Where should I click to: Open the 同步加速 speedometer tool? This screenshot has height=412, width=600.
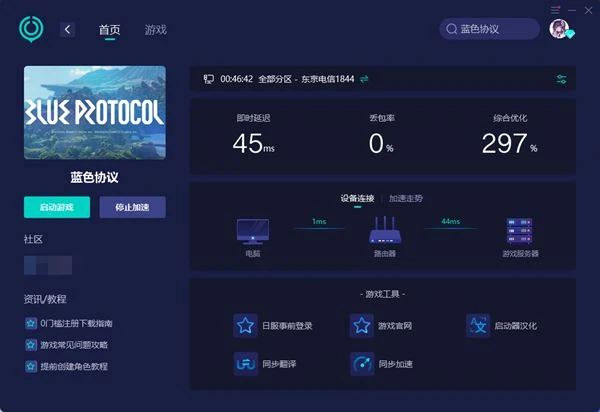pyautogui.click(x=361, y=363)
